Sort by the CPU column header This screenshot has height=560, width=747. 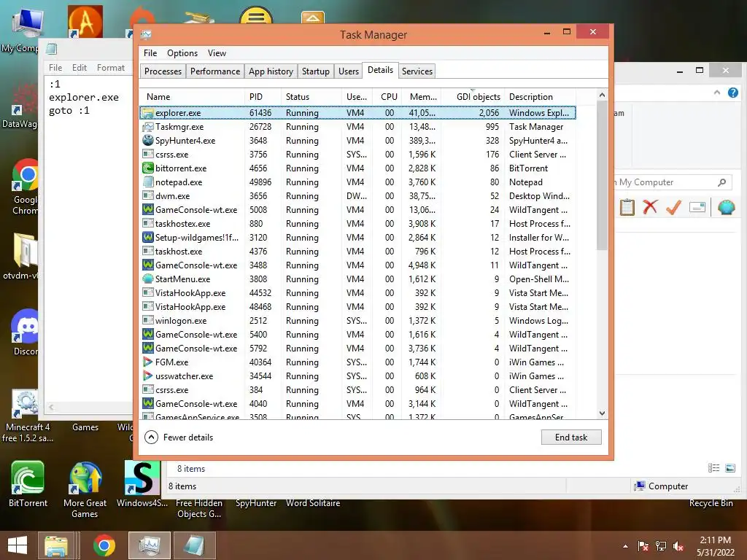[x=387, y=97]
